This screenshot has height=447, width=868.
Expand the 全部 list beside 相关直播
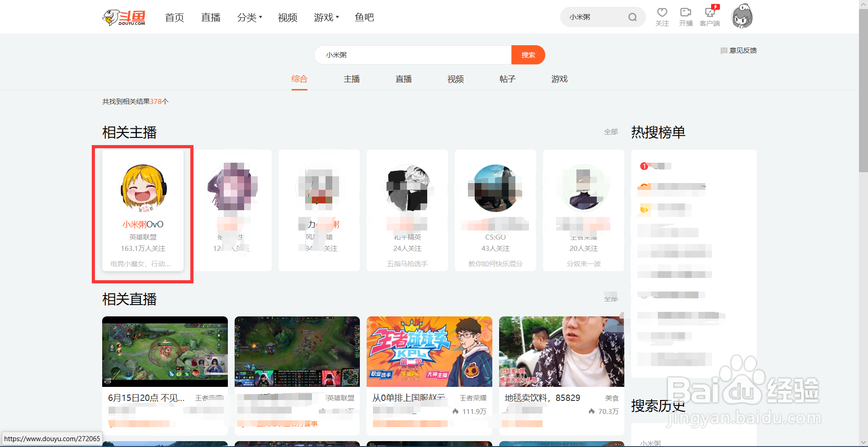(x=611, y=299)
